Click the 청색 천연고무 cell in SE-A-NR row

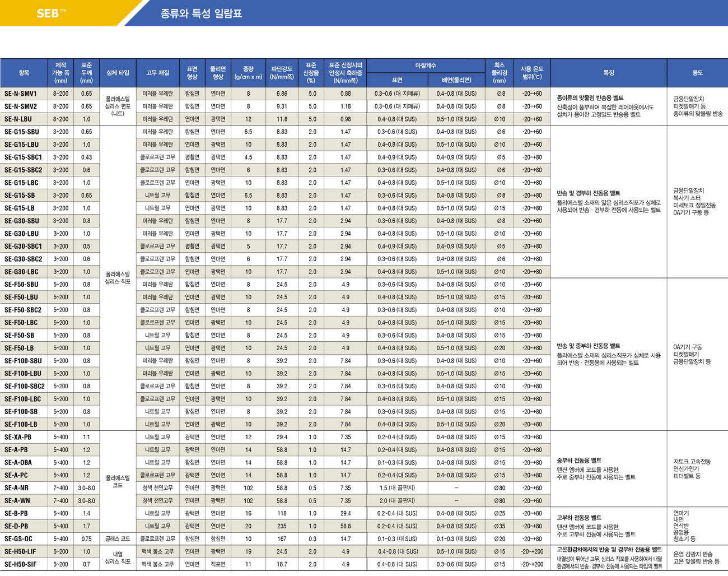click(x=158, y=488)
